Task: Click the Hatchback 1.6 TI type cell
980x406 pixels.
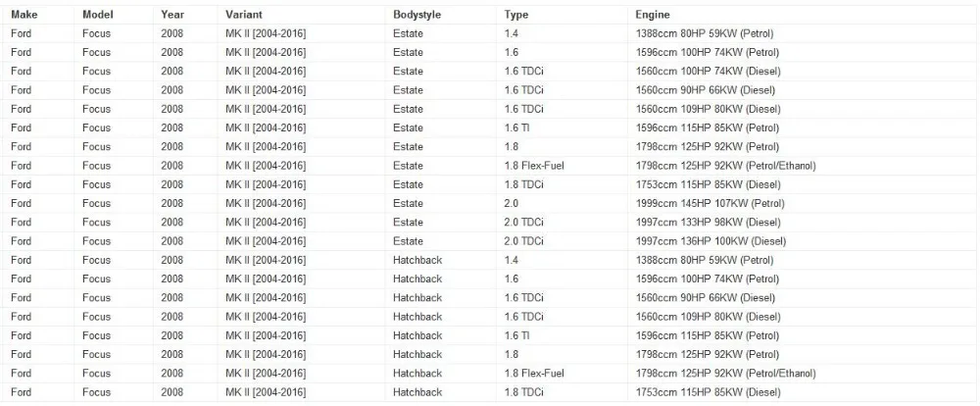Action: pyautogui.click(x=562, y=335)
